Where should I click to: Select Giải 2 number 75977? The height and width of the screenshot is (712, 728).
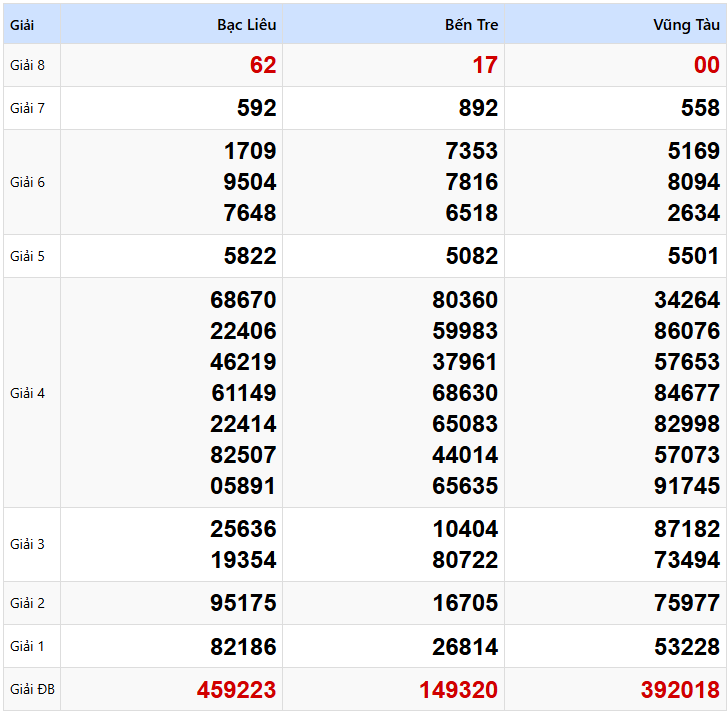[687, 603]
